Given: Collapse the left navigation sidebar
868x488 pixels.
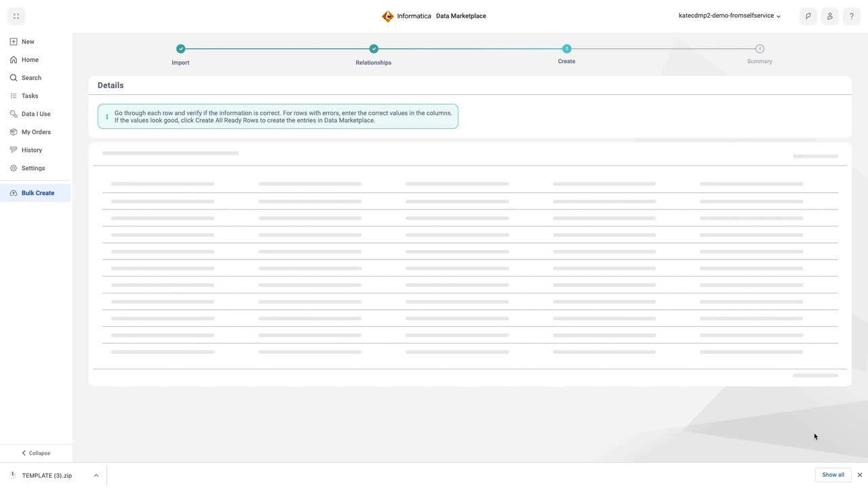Looking at the screenshot, I should (35, 453).
